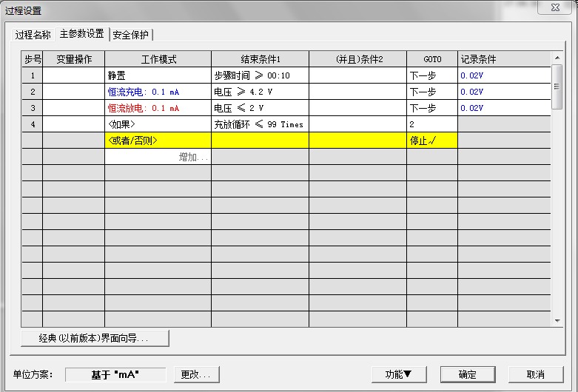Click the 步号 column header
This screenshot has height=392, width=578.
[33, 59]
